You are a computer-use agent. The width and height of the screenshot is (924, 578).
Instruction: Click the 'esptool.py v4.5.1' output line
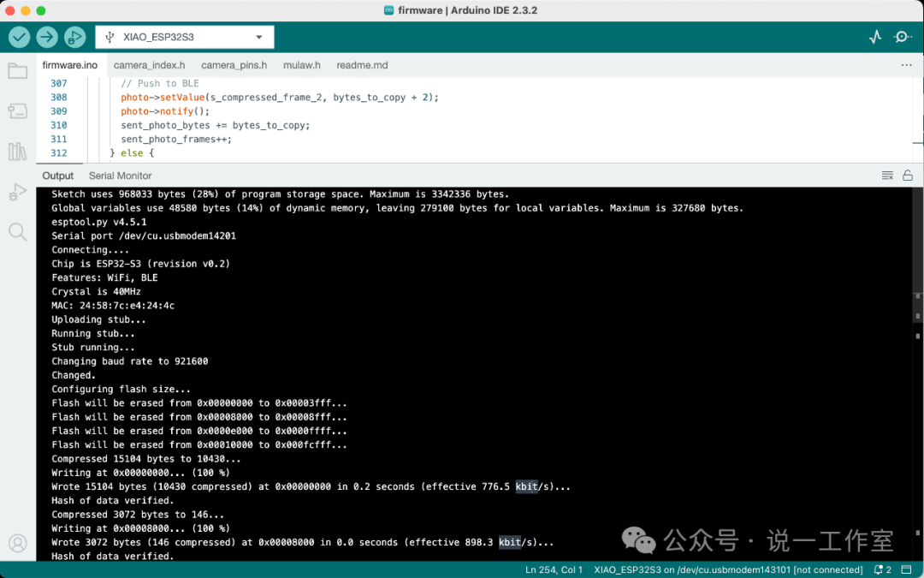pyautogui.click(x=99, y=222)
